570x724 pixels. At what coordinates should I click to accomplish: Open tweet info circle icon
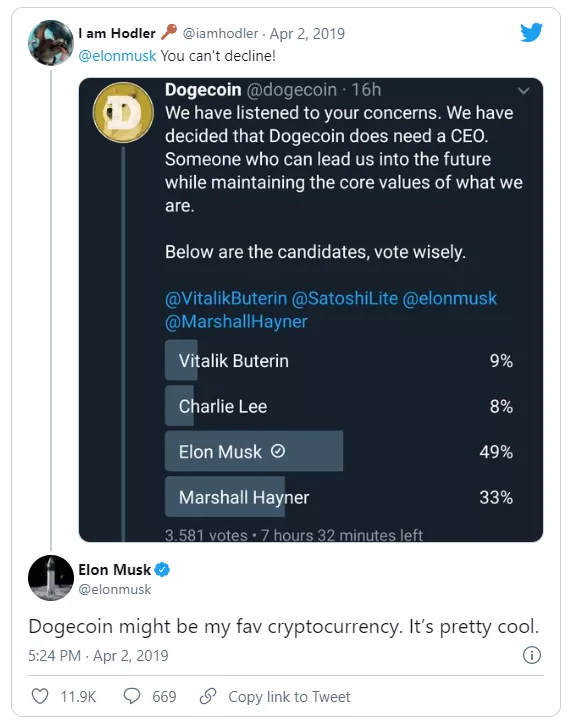click(x=532, y=655)
